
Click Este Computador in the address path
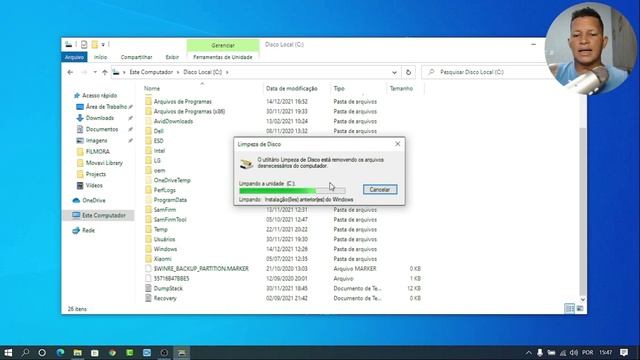[x=151, y=72]
